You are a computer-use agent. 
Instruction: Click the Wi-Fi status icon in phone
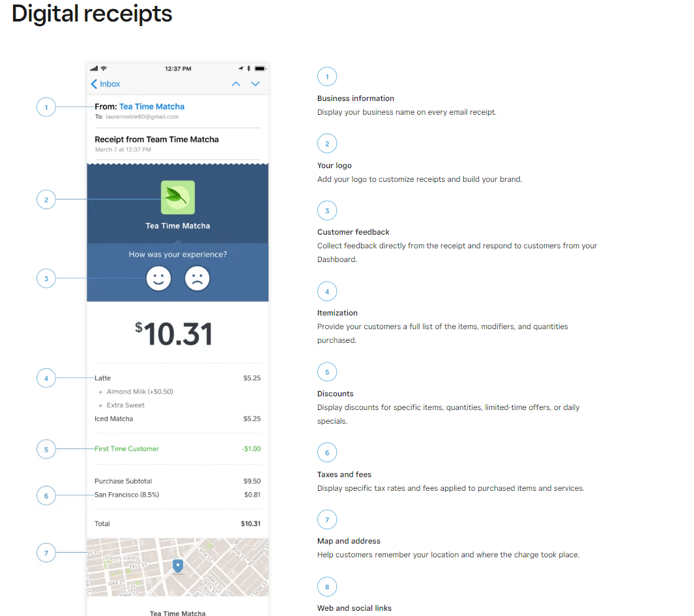[x=104, y=68]
